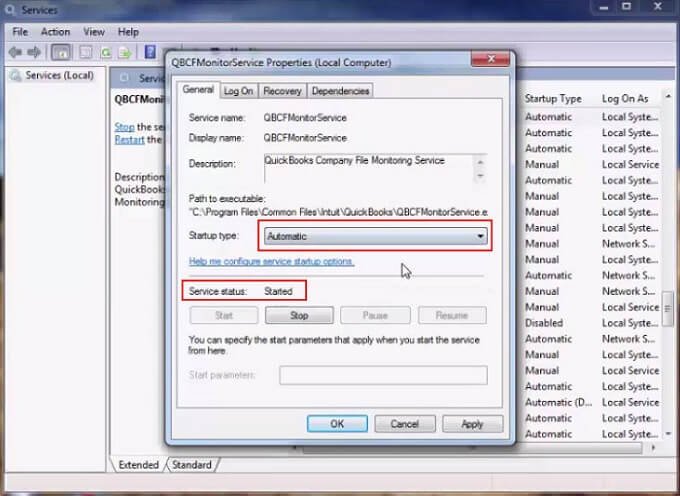Click the Stop link in Services window
The height and width of the screenshot is (496, 680).
(124, 127)
